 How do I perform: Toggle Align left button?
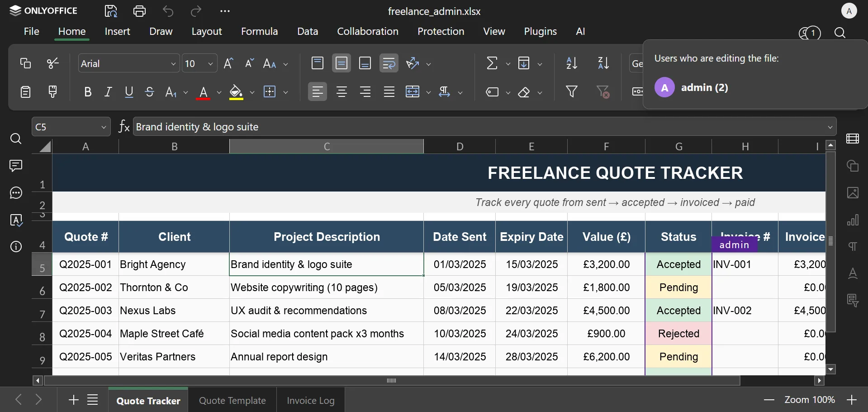pos(318,92)
